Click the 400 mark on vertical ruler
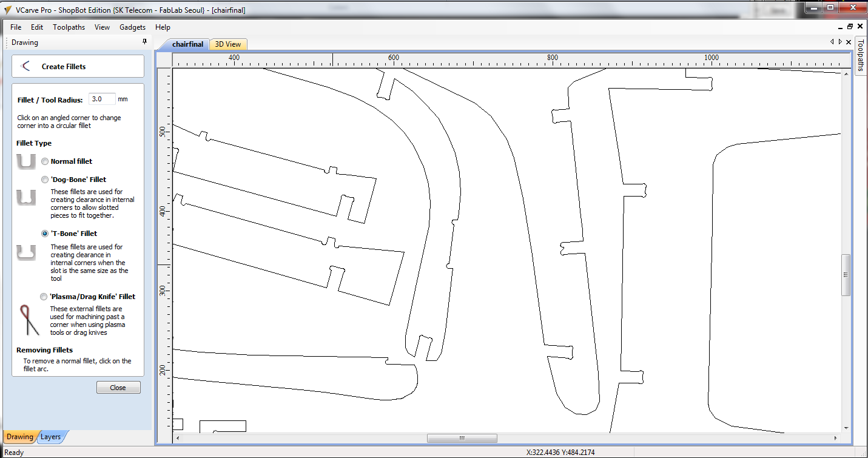The image size is (868, 458). click(x=162, y=211)
